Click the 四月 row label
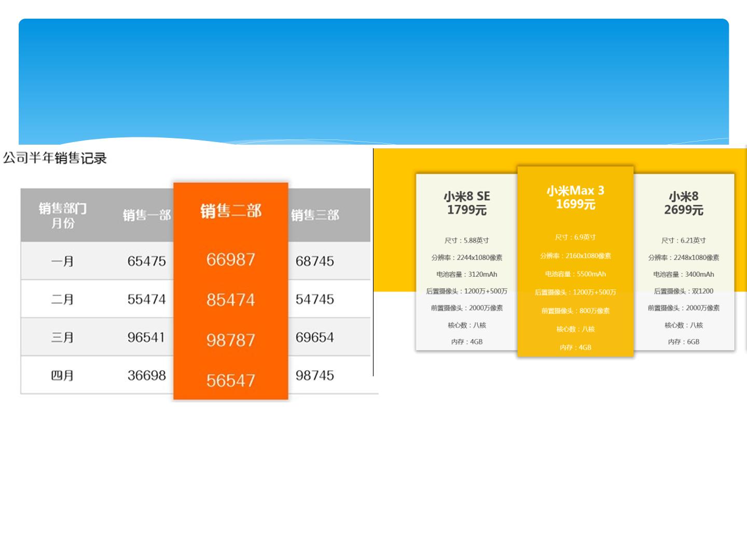Screen dimensions: 747x560 pos(62,375)
